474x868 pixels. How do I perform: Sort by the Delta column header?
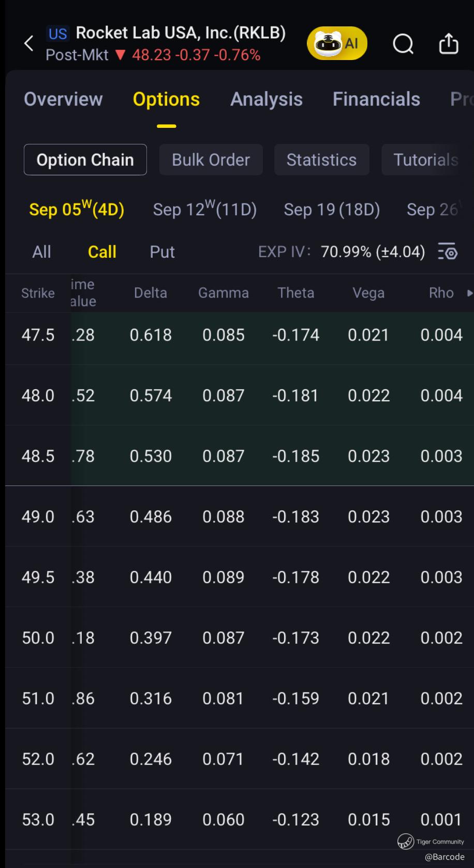151,293
